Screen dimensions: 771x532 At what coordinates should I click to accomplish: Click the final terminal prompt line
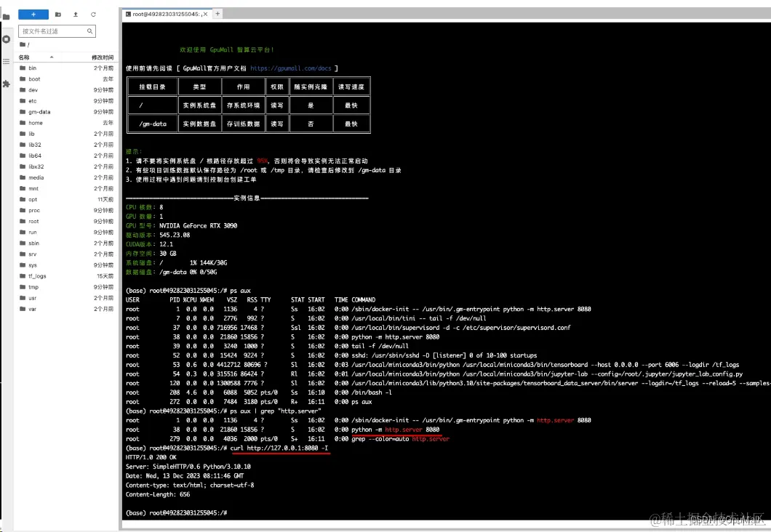177,513
